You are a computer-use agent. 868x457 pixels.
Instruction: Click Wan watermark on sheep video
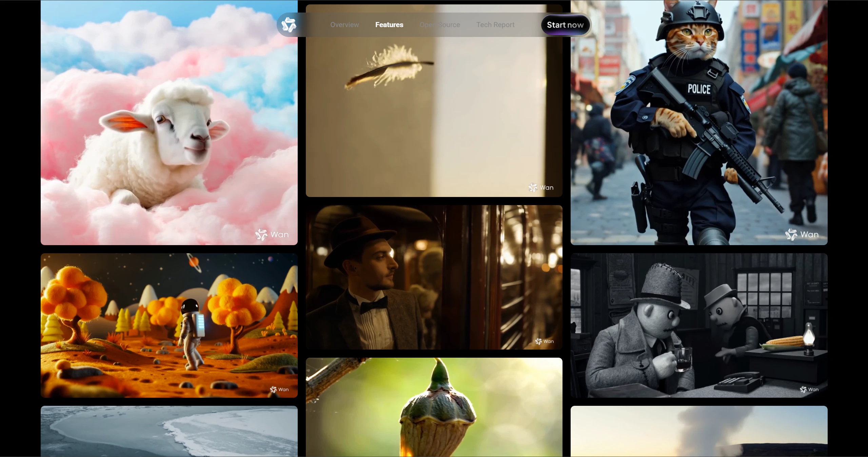272,235
